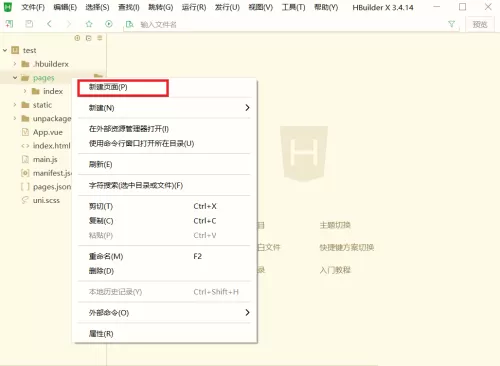This screenshot has height=366, width=500.
Task: Open uni.scss in file tree
Action: (x=46, y=201)
